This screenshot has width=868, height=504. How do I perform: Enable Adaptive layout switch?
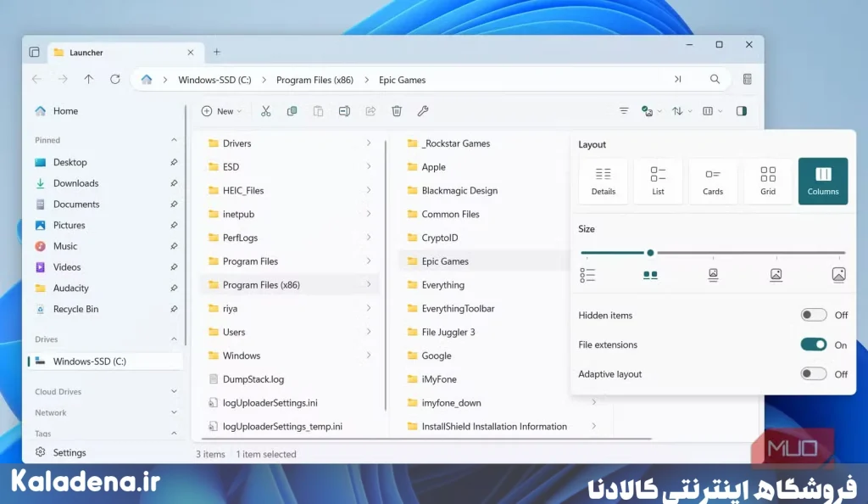click(814, 374)
